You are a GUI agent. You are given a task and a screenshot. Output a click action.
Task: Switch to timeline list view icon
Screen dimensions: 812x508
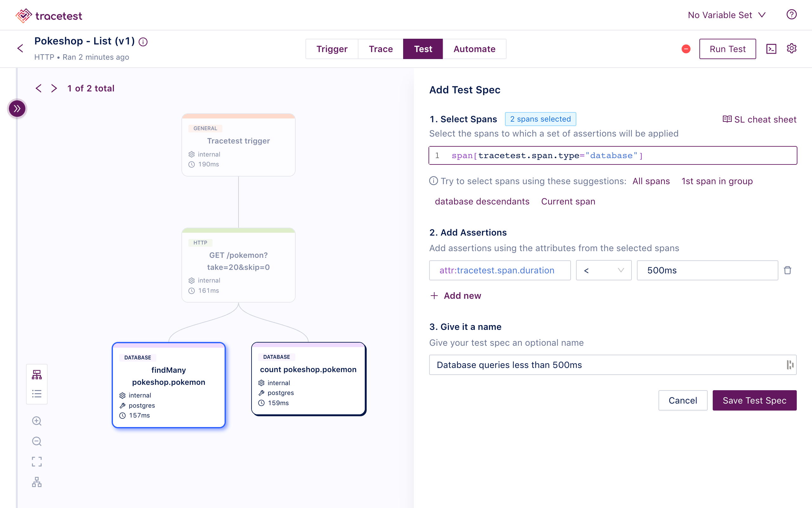tap(37, 394)
